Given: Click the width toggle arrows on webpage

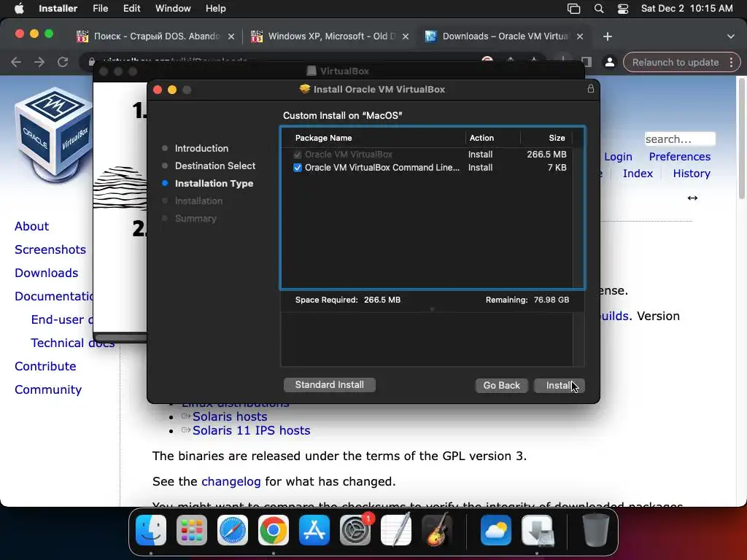Looking at the screenshot, I should (692, 198).
